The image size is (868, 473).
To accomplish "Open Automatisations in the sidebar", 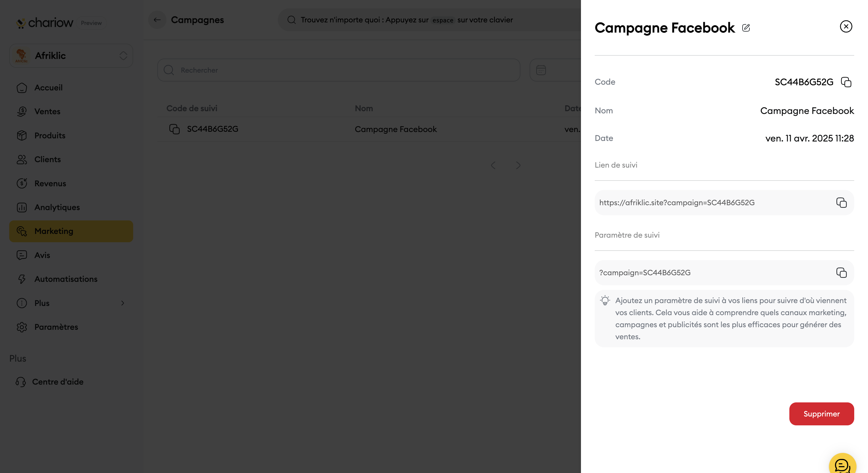I will click(x=71, y=279).
